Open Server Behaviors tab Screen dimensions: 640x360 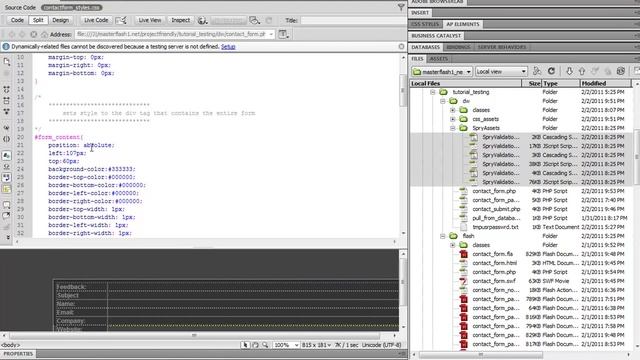(x=502, y=47)
